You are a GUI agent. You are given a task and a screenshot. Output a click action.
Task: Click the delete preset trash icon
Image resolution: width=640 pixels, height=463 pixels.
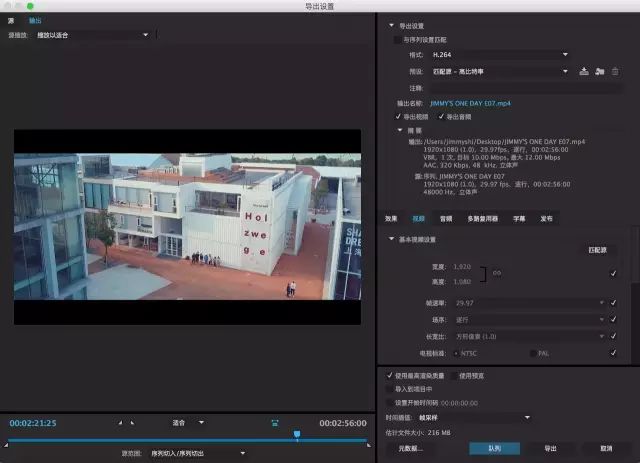(615, 71)
